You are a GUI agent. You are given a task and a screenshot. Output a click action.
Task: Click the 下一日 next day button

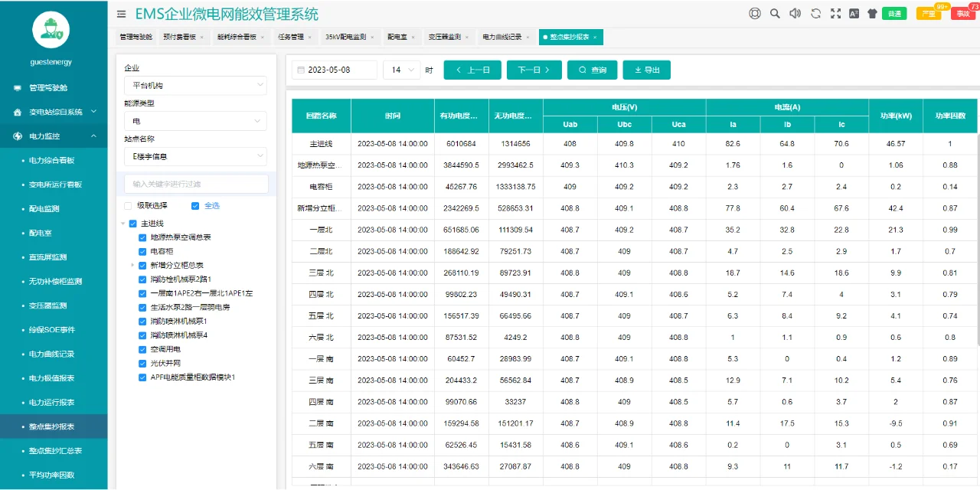pyautogui.click(x=534, y=70)
